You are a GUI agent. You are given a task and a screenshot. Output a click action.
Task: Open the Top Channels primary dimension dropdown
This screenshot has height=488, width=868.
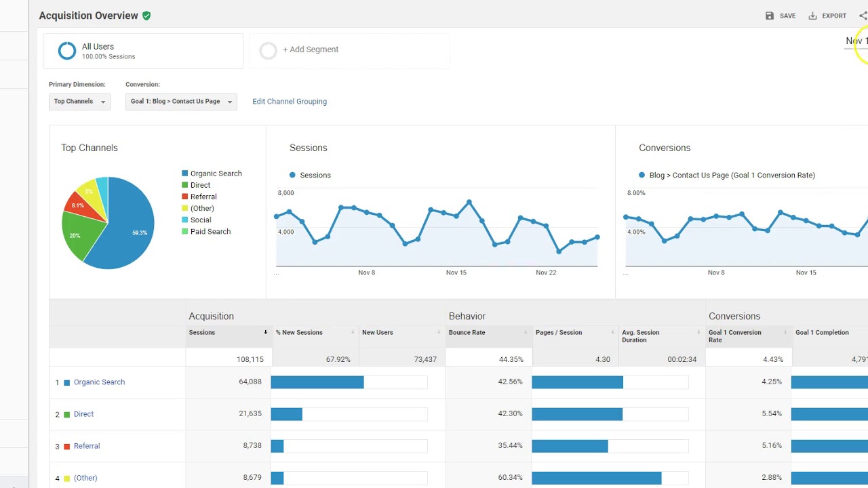[x=79, y=102]
